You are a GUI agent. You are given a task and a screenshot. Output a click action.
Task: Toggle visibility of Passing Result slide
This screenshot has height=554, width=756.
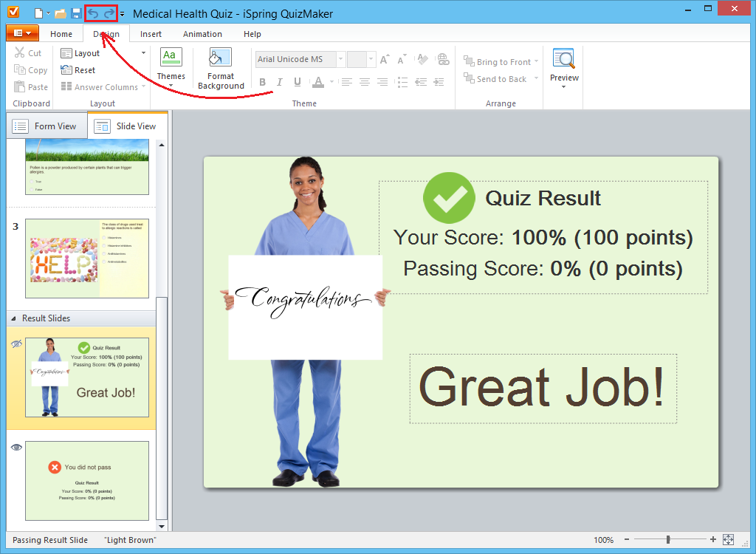coord(16,344)
